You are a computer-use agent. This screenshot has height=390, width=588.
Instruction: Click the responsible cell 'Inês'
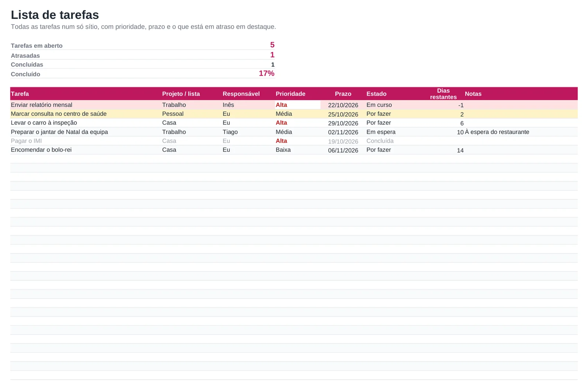pyautogui.click(x=228, y=105)
